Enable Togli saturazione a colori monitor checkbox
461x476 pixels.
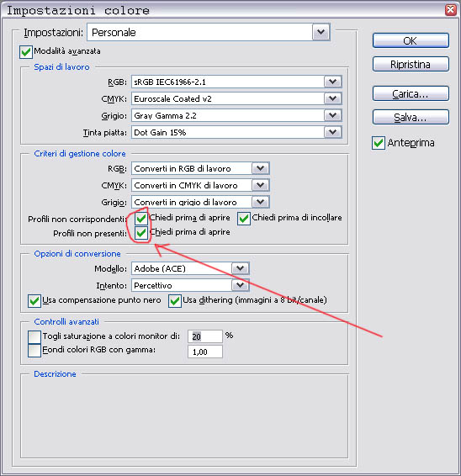click(x=34, y=337)
